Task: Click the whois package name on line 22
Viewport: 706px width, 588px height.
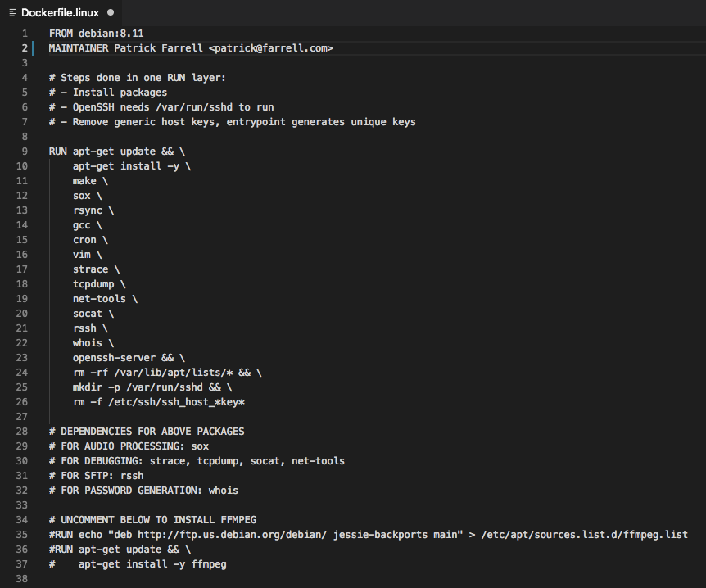Action: [x=87, y=342]
